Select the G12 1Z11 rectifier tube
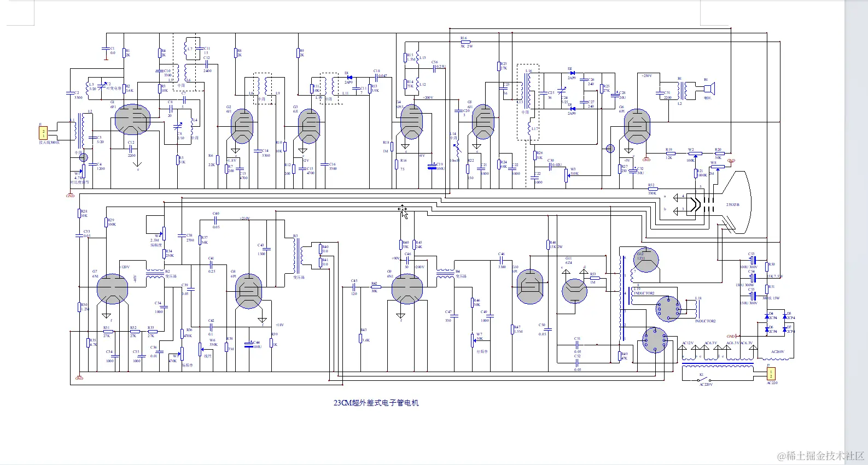 click(x=646, y=260)
